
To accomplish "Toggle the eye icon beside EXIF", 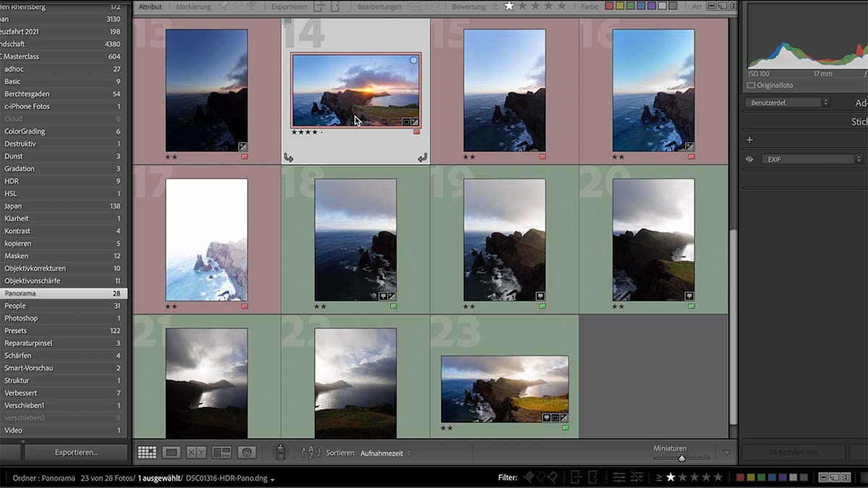I will click(x=749, y=159).
